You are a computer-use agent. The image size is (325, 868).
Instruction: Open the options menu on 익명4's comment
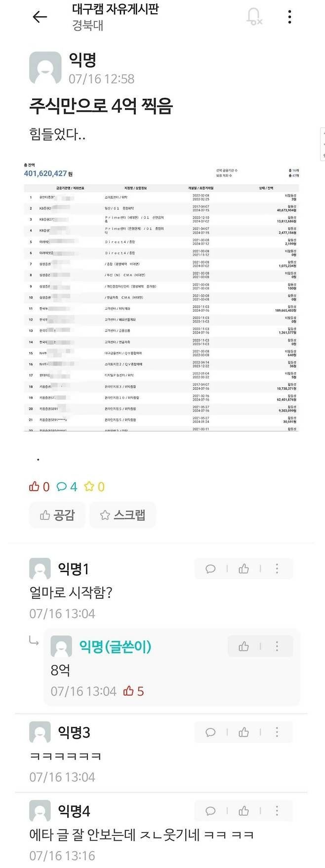[276, 811]
